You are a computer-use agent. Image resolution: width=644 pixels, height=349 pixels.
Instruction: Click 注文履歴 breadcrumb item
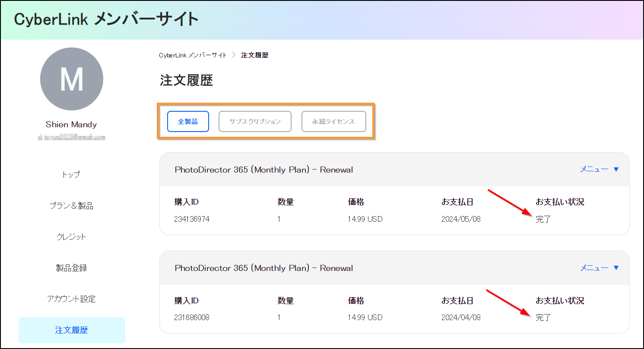[x=255, y=55]
